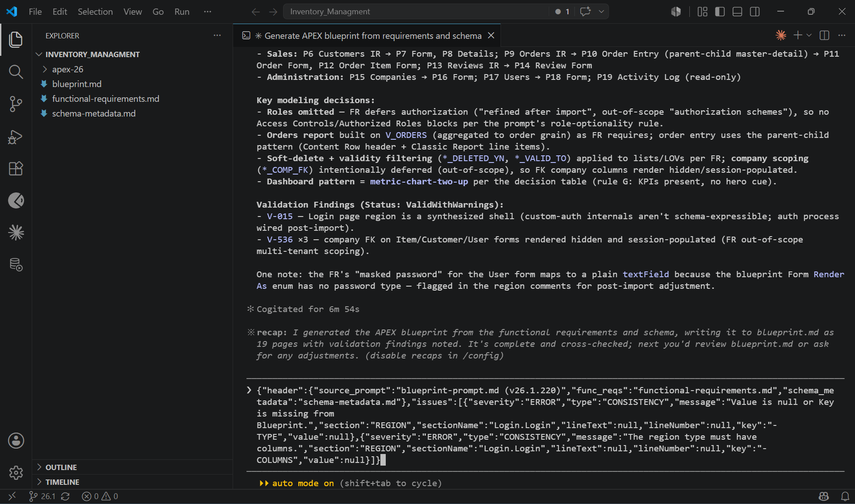Go back with the left arrow
Viewport: 855px width, 504px height.
[255, 12]
